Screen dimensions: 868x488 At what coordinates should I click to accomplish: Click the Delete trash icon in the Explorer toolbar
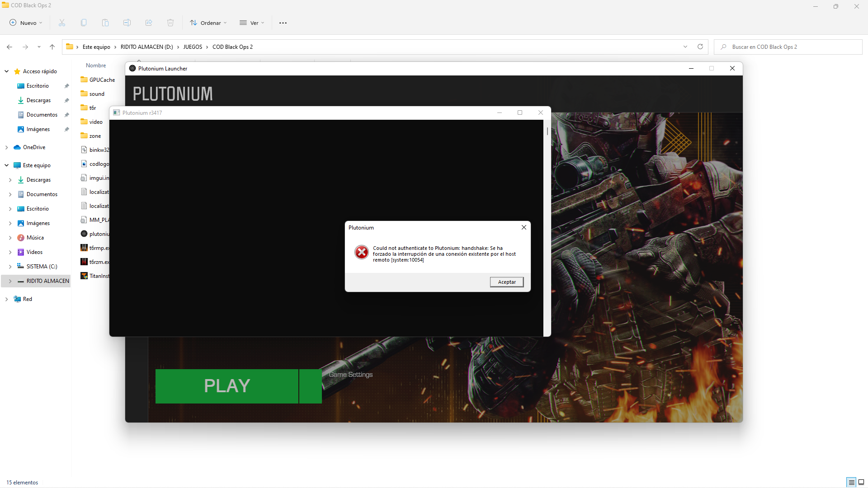click(x=170, y=23)
